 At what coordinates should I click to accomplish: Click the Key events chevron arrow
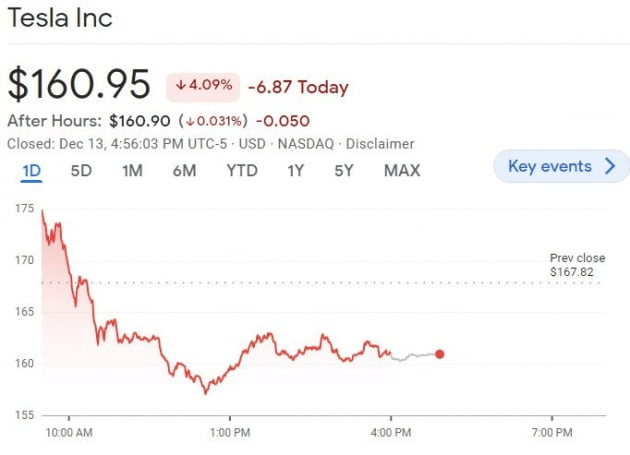[610, 167]
